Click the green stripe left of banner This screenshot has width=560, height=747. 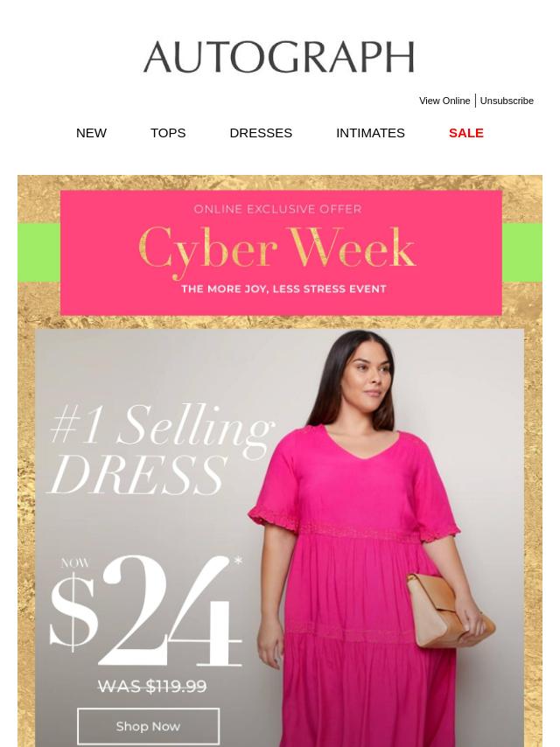(x=39, y=252)
